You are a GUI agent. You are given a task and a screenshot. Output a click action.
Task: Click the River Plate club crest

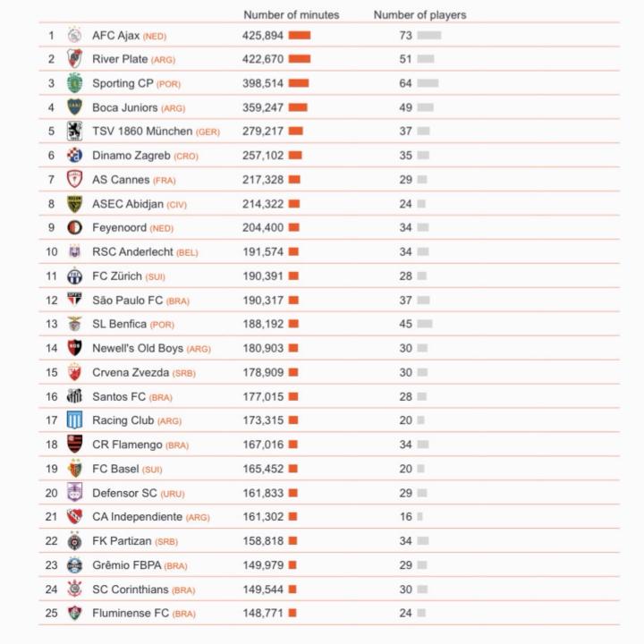point(74,59)
